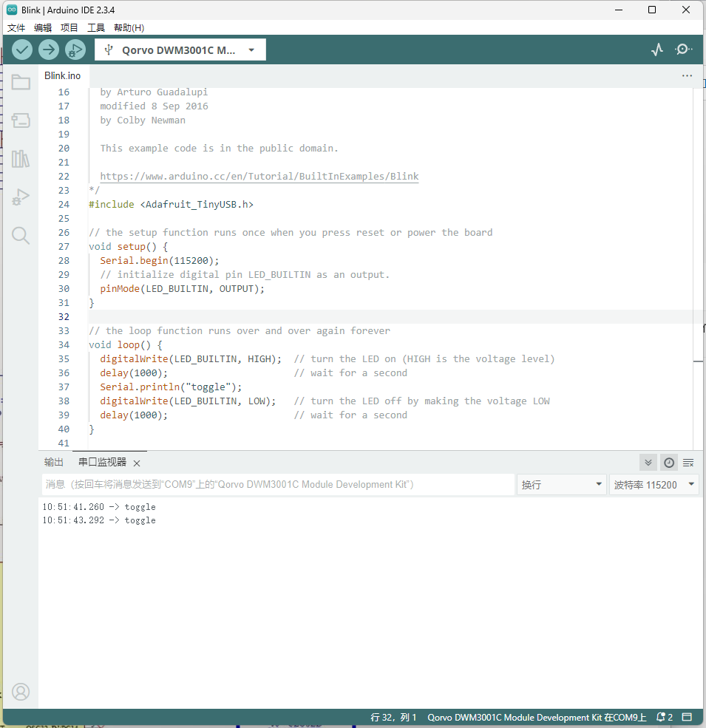Open the Serial Monitor magnifier icon
706x728 pixels.
(x=683, y=50)
